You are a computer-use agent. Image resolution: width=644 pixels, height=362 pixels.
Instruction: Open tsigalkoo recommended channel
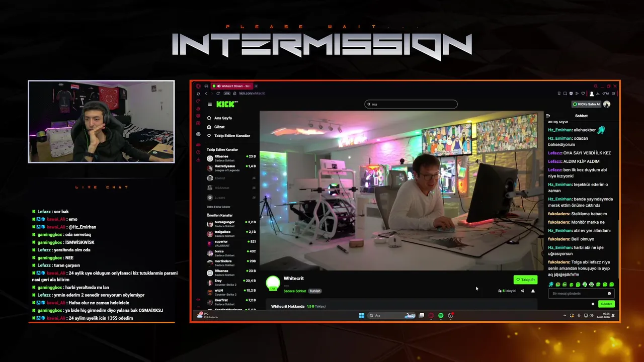(231, 234)
